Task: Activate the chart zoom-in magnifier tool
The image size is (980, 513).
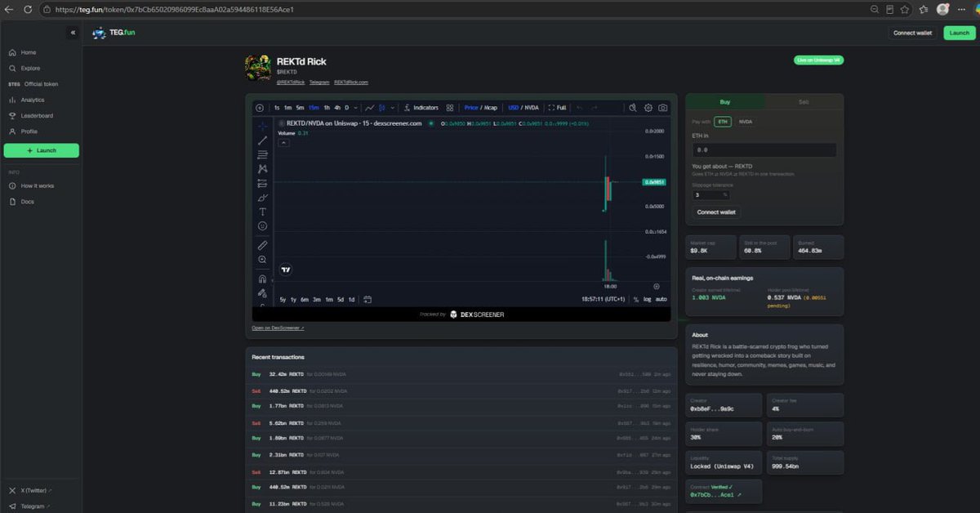Action: [262, 260]
